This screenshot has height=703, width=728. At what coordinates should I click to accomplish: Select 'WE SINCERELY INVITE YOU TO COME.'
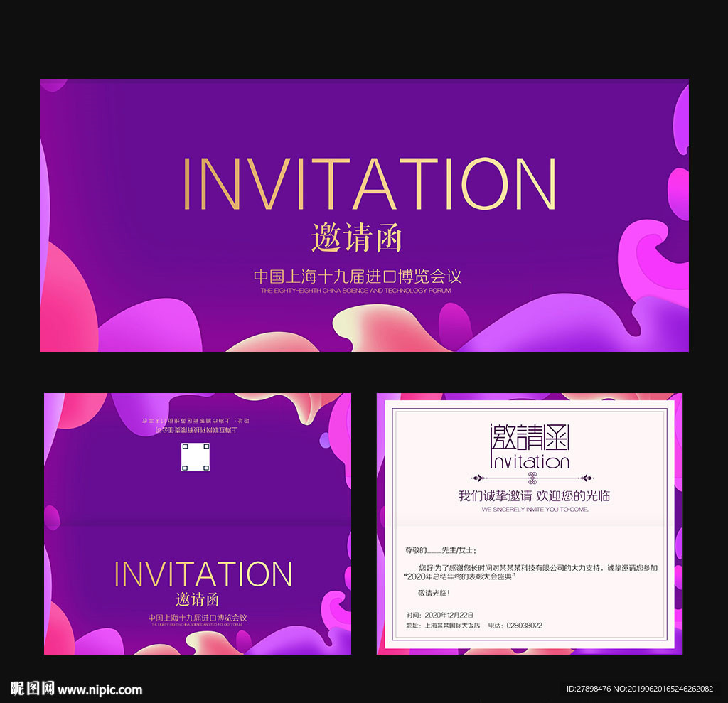tap(535, 510)
